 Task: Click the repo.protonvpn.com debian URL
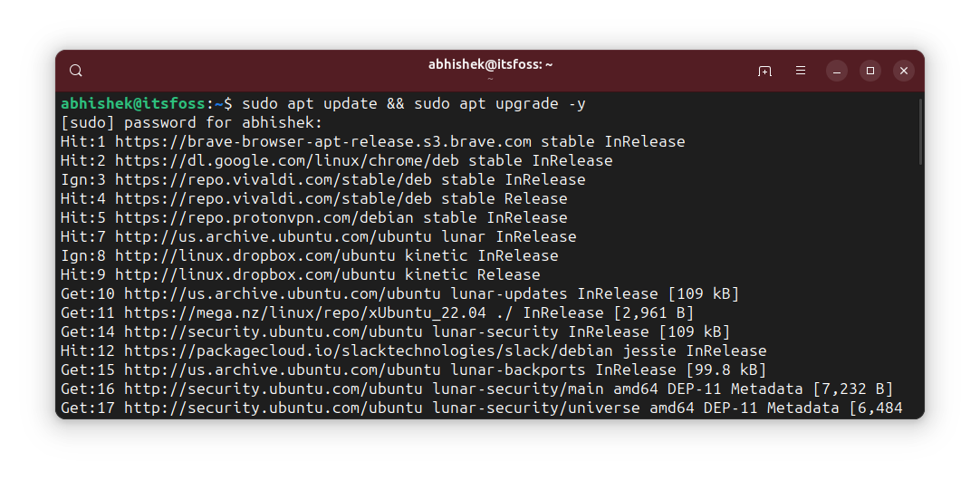click(x=264, y=218)
